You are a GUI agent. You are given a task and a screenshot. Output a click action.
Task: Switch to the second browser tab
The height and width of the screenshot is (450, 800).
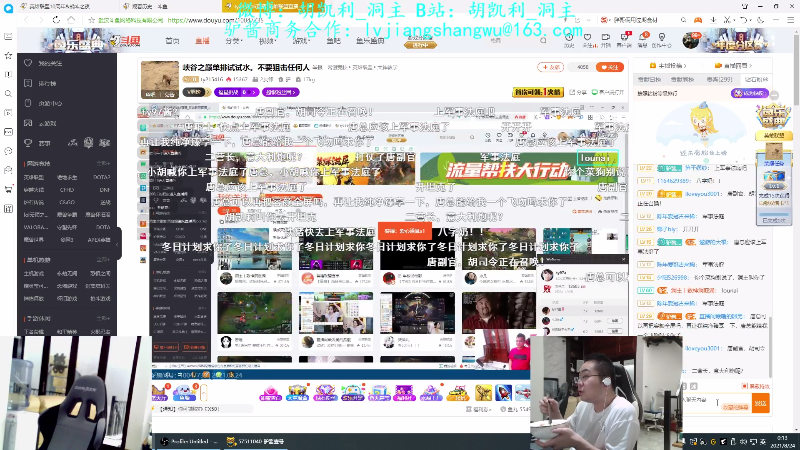point(168,6)
